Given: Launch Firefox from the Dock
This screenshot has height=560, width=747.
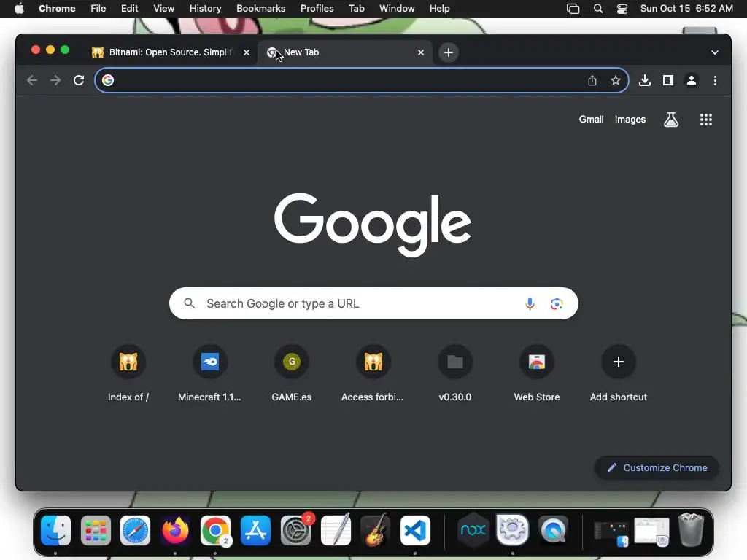Looking at the screenshot, I should coord(175,531).
